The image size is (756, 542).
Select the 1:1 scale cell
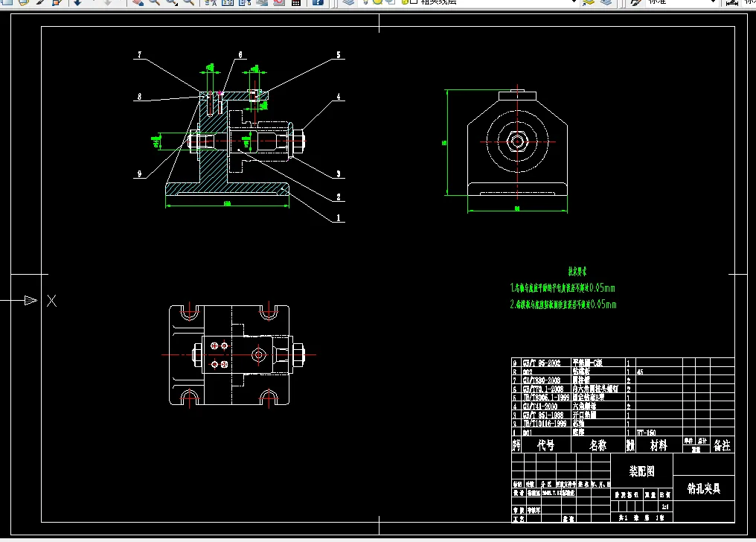tap(665, 507)
